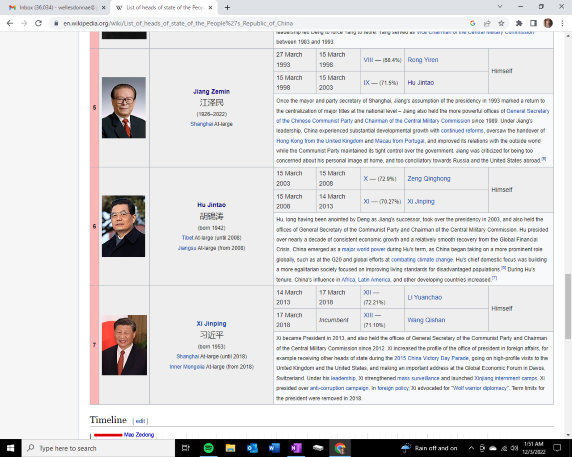
Task: Open the Google icon in address bar
Action: tap(472, 23)
